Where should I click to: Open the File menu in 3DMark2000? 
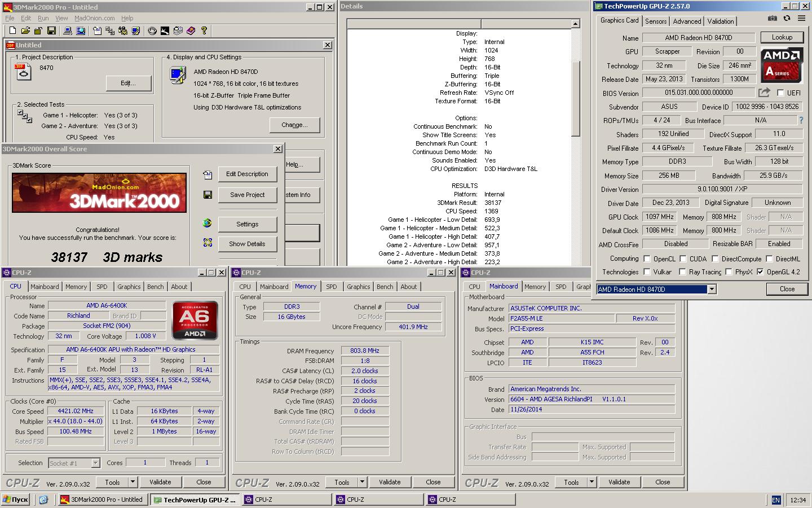pyautogui.click(x=10, y=18)
